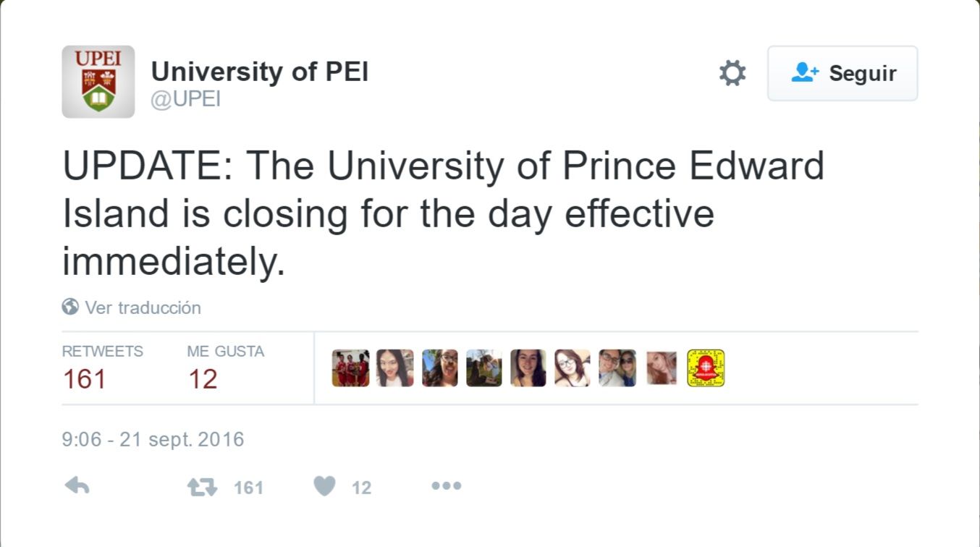Click the like count 12 beside heart
980x547 pixels.
click(361, 488)
